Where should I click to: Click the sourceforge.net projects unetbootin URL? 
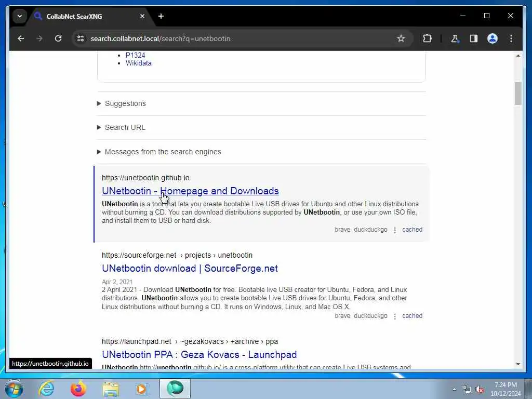click(x=177, y=255)
